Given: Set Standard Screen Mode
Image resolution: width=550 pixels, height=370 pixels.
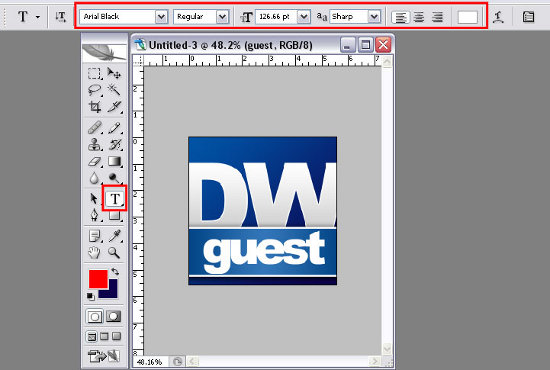Looking at the screenshot, I should (x=92, y=337).
